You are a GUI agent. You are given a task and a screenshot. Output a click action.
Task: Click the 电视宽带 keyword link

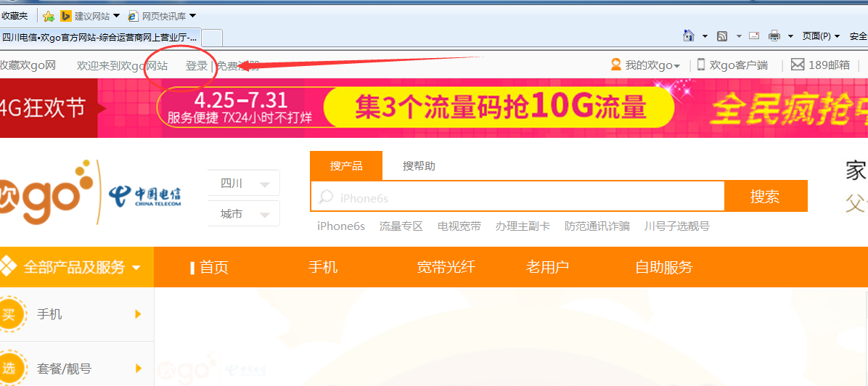pyautogui.click(x=459, y=226)
